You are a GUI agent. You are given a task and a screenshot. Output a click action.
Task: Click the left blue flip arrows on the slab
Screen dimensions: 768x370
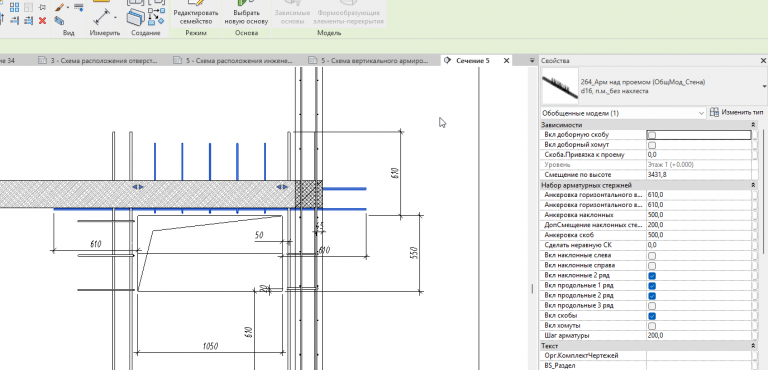pos(138,187)
